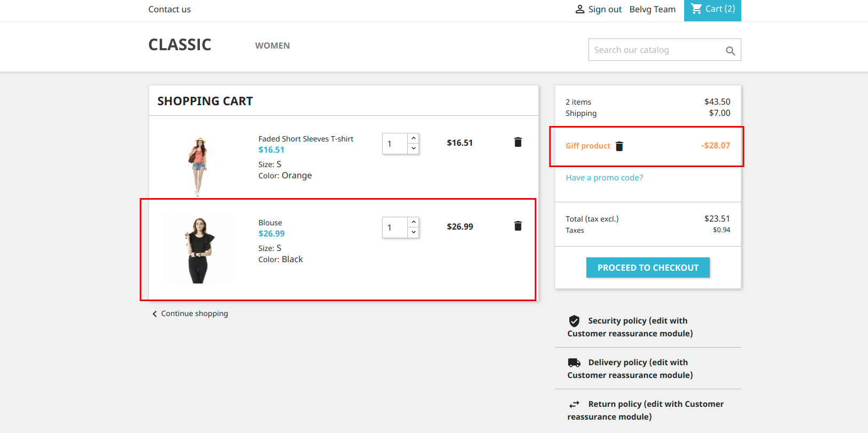View the black Blouse product thumbnail
Viewport: 868px width, 433px height.
(x=198, y=250)
